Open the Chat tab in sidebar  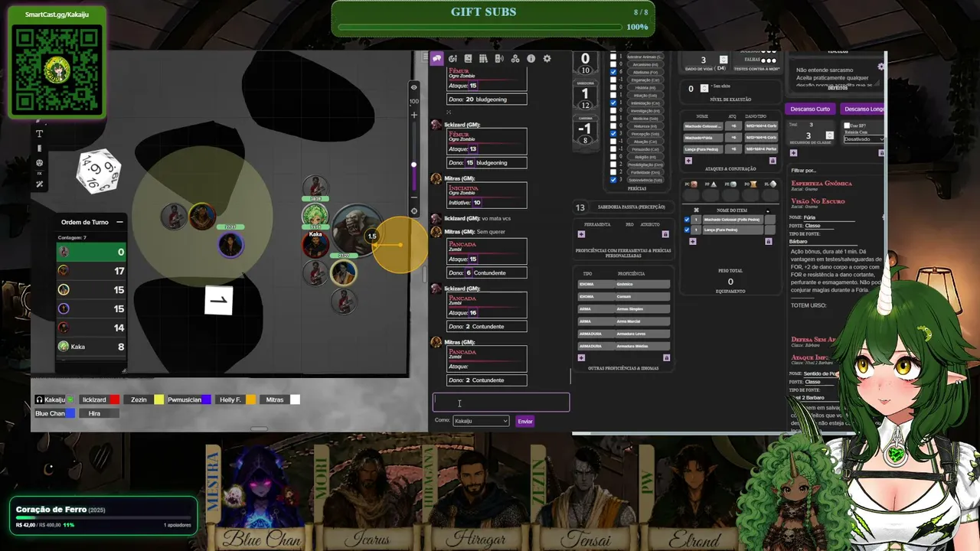pos(436,58)
